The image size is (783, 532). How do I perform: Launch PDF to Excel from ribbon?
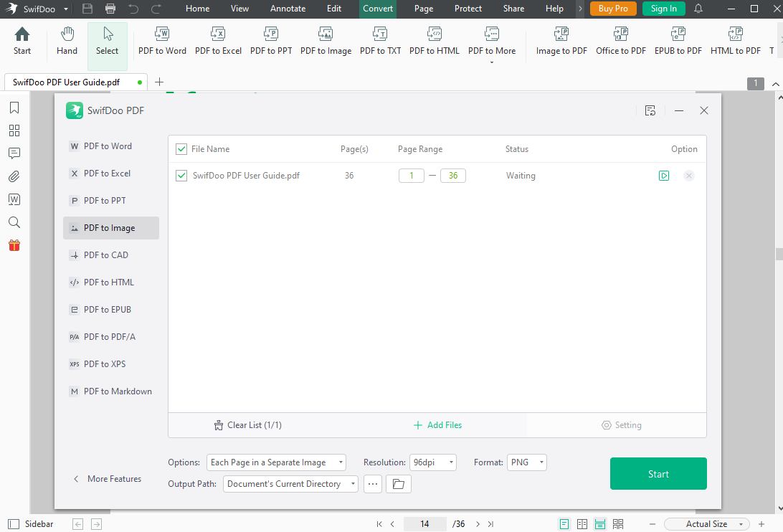tap(218, 41)
